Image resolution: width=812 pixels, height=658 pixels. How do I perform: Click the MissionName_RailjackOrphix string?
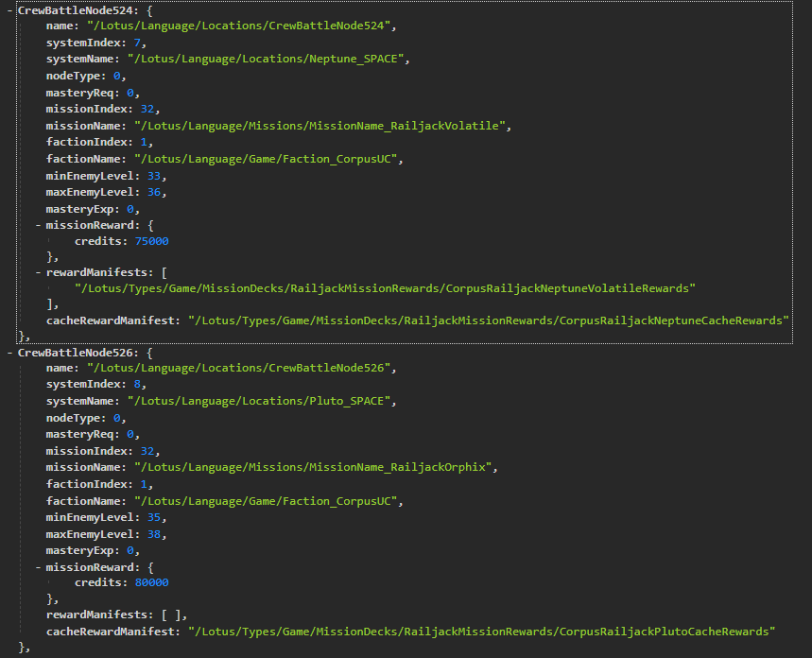point(315,467)
